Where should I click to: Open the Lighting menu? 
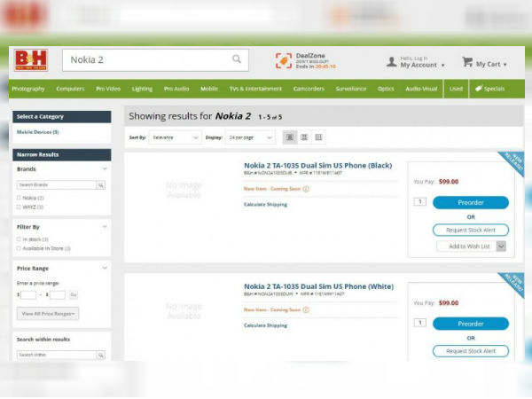tap(142, 89)
